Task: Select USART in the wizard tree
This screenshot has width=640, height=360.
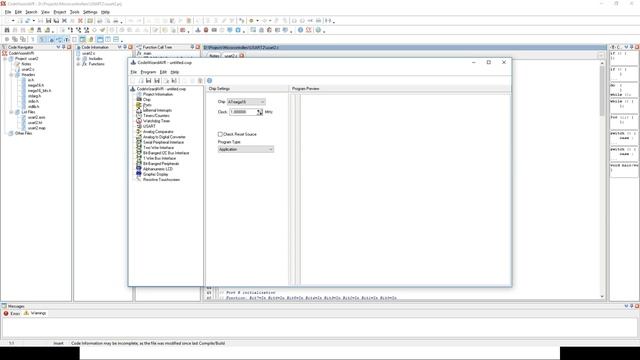Action: [149, 126]
